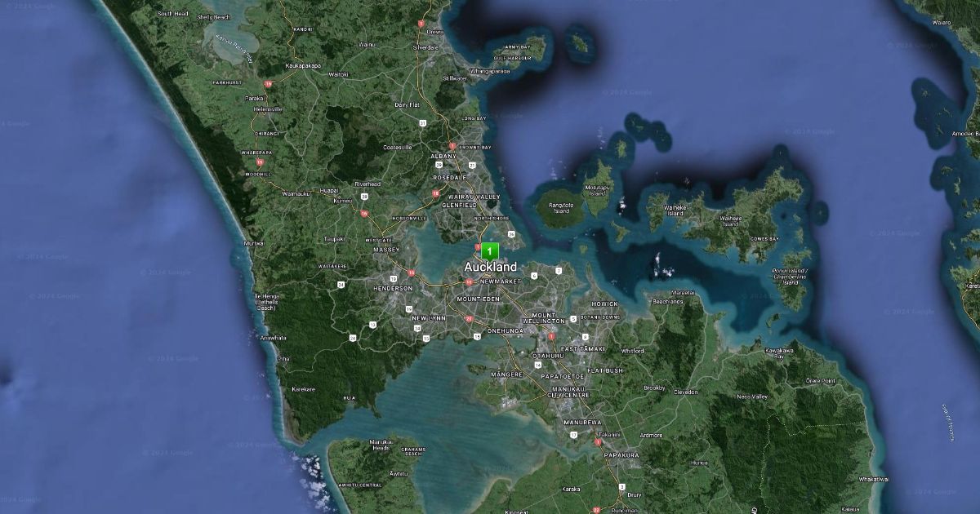
Task: Click the route 22 shield near Runciman
Action: click(595, 509)
